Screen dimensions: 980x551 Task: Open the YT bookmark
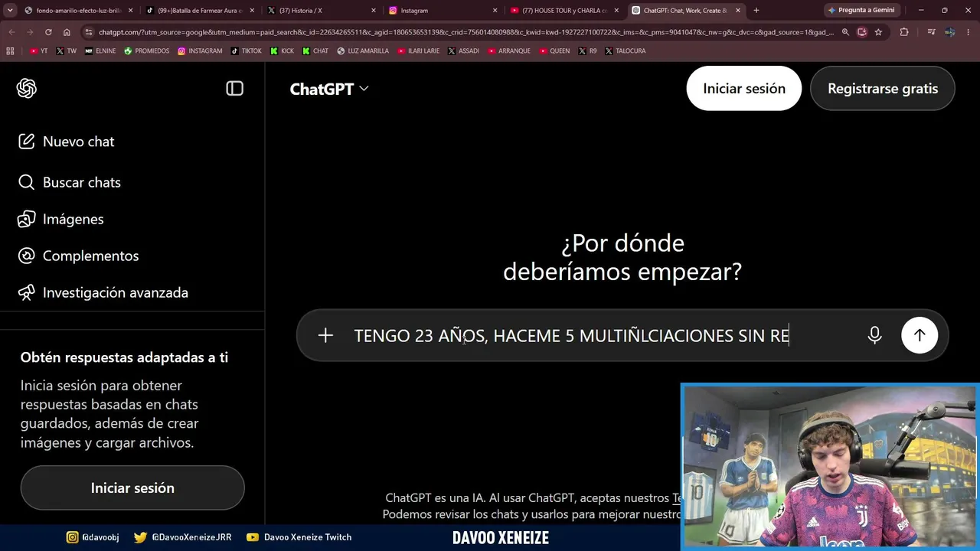38,51
